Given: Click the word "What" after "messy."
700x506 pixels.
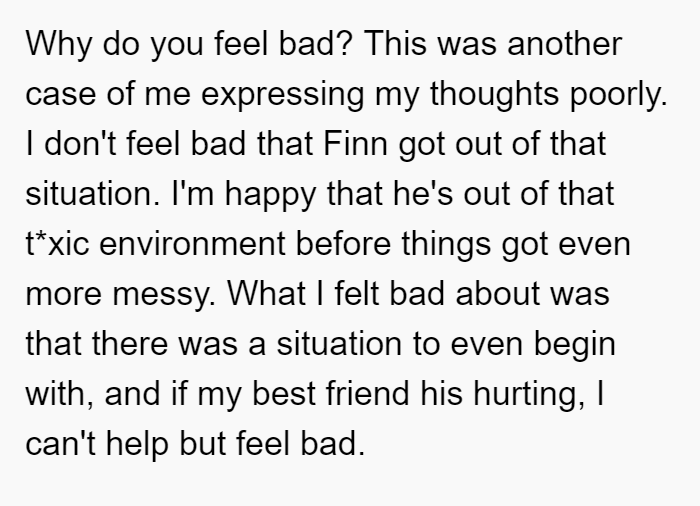Looking at the screenshot, I should point(267,294).
